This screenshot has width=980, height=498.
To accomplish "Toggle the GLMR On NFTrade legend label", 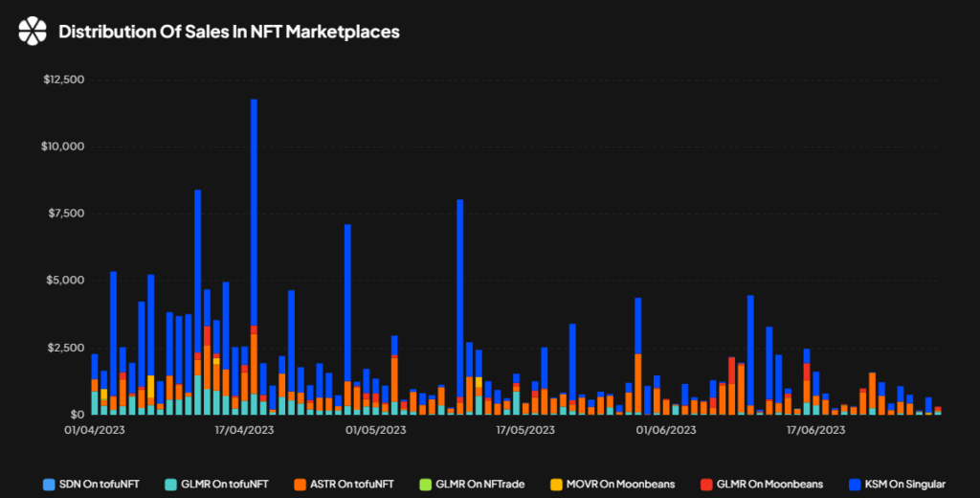I will [x=480, y=485].
